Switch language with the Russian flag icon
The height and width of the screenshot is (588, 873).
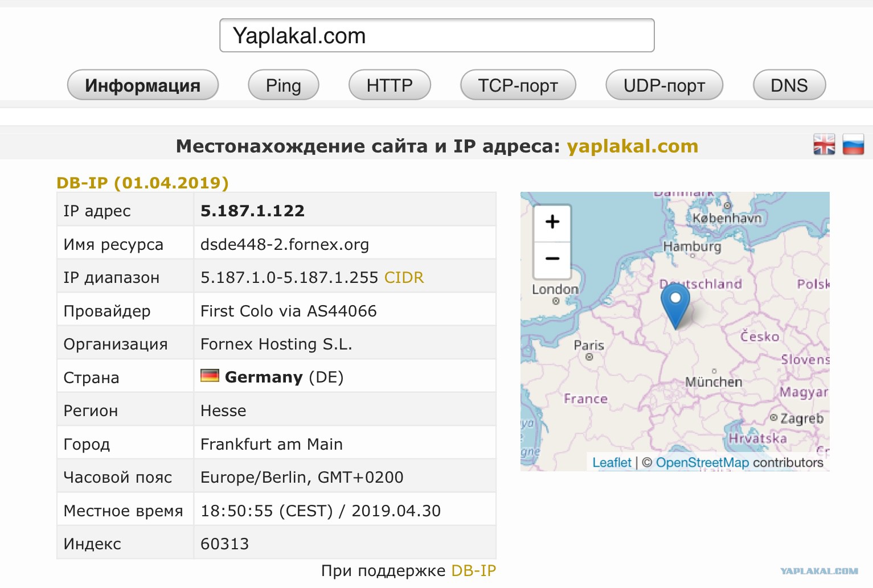853,145
